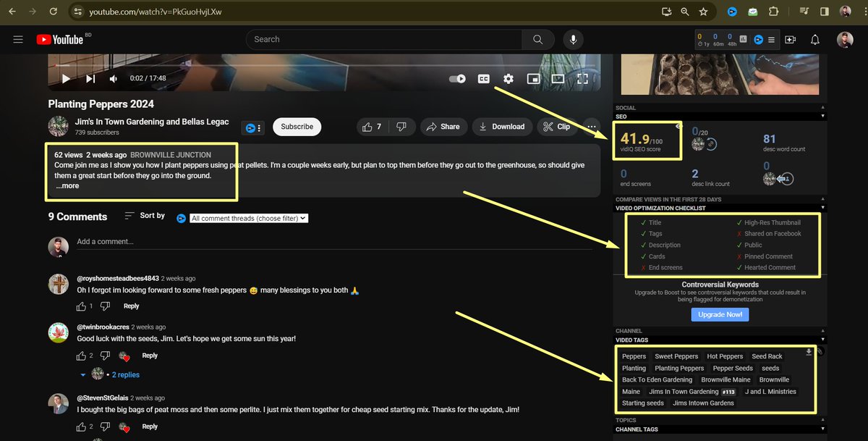Dislike the twinbrookacres comment

coord(105,356)
